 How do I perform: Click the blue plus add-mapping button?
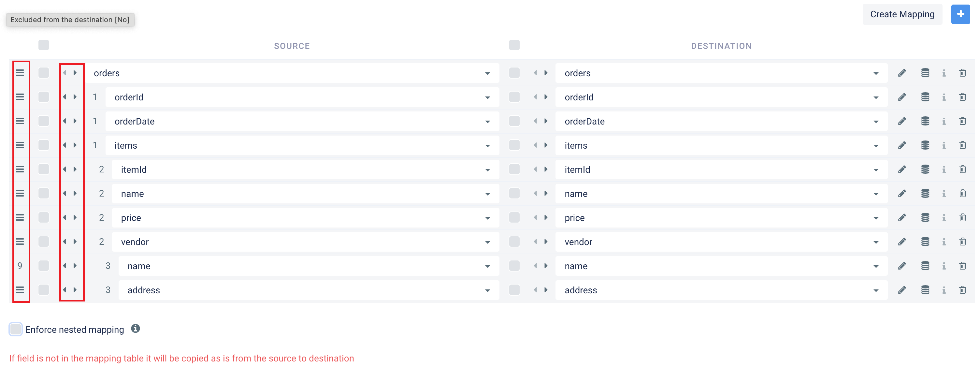click(960, 14)
